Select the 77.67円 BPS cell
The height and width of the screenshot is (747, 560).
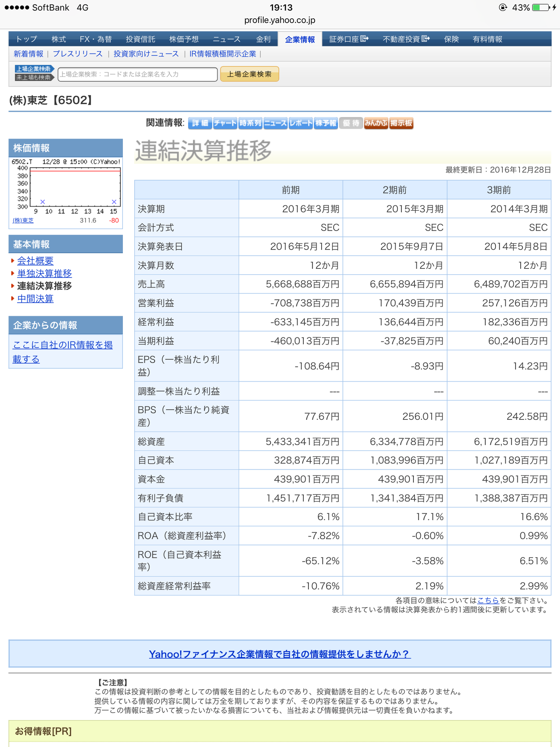tap(291, 416)
